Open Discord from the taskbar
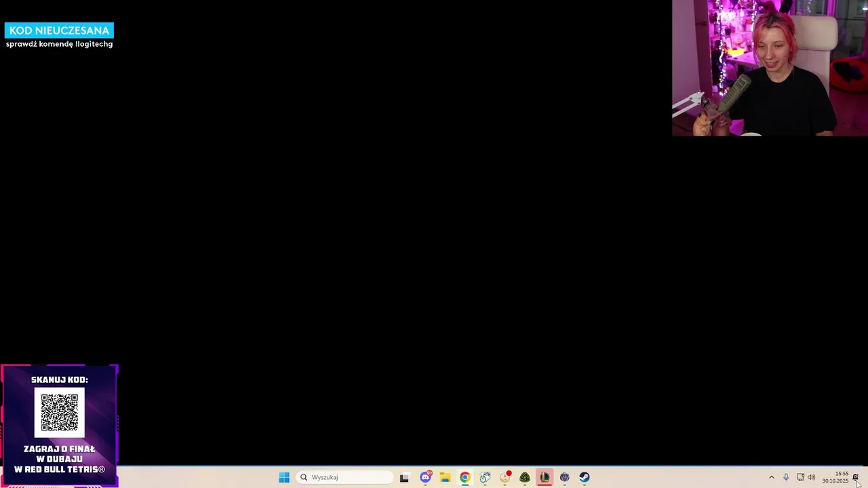 point(425,477)
